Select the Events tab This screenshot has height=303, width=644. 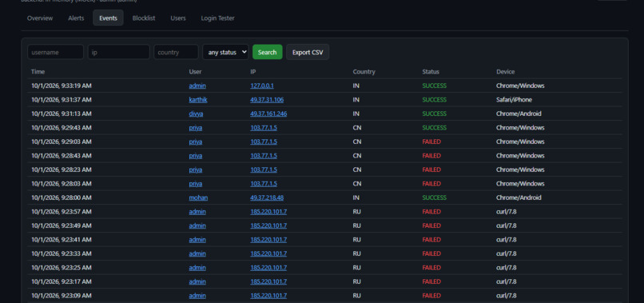click(x=108, y=18)
